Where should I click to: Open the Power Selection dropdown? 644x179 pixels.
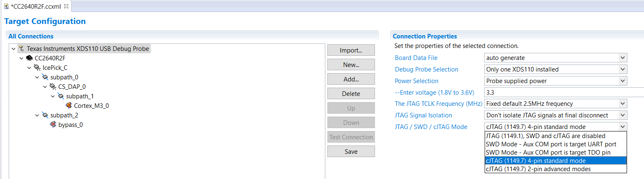coord(622,81)
